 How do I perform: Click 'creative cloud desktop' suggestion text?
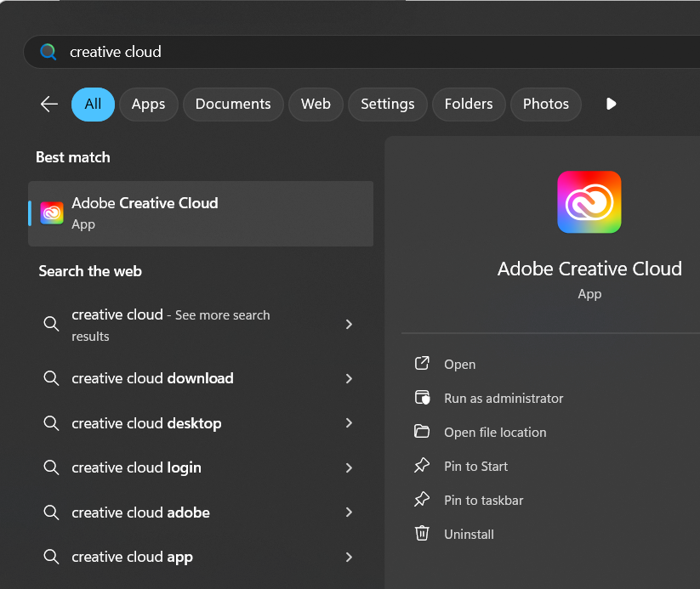click(x=146, y=423)
